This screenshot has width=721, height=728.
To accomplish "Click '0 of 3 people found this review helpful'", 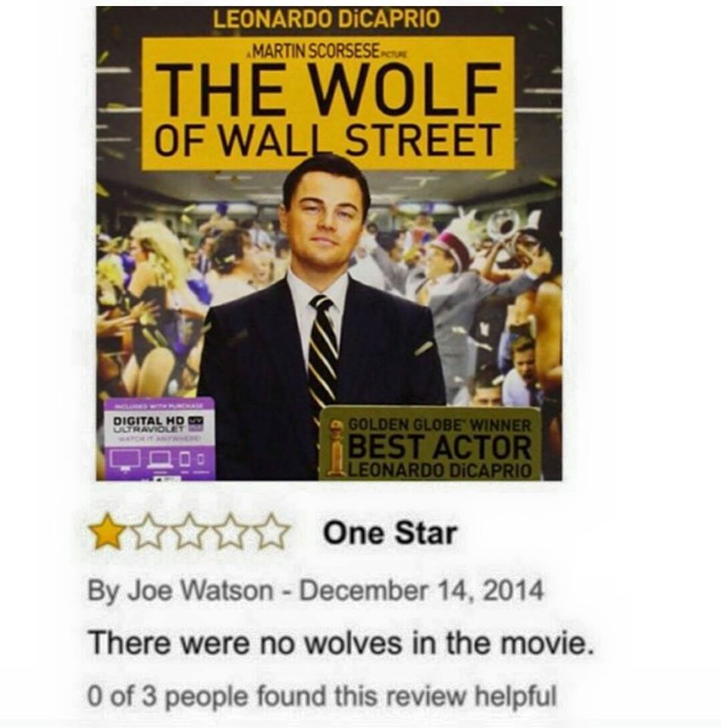I will 321,696.
